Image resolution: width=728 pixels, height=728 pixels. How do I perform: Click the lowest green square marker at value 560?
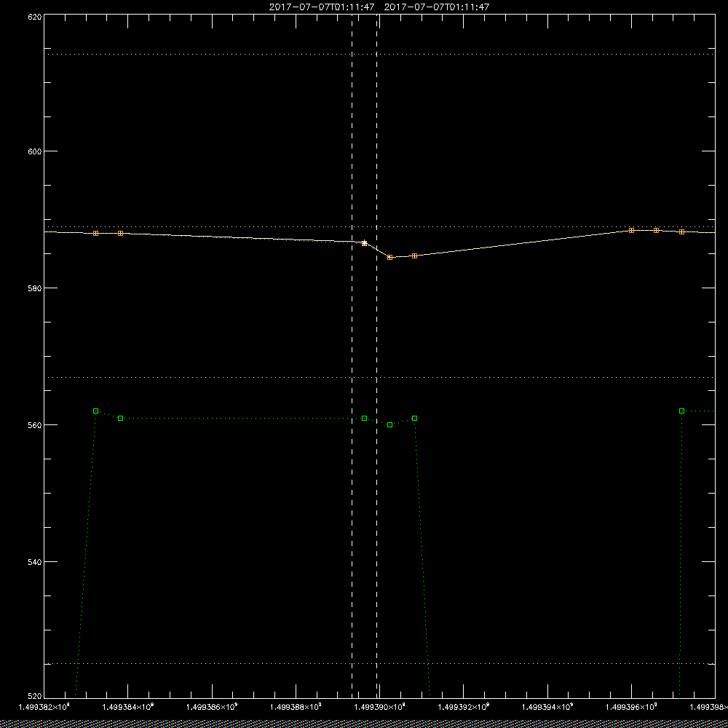tap(390, 425)
